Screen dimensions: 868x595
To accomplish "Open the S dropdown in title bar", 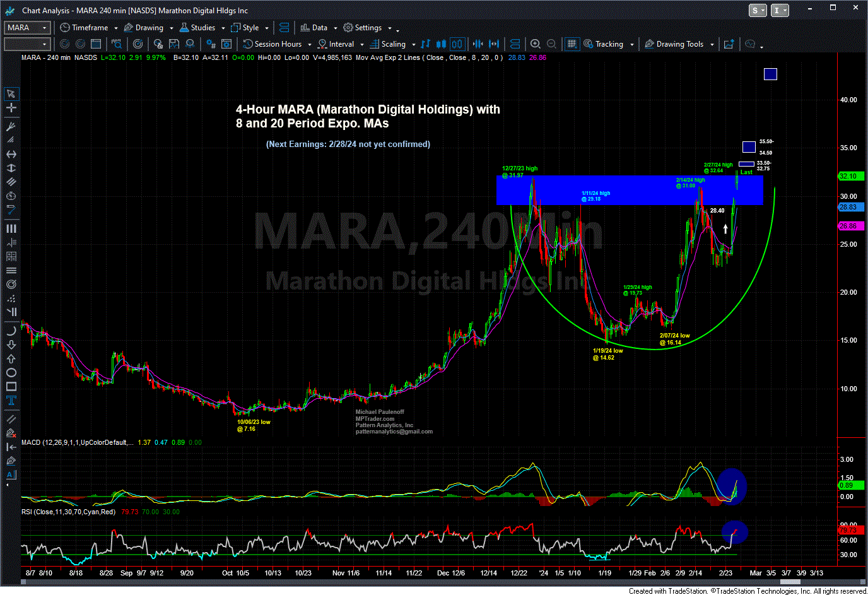I will pos(758,10).
